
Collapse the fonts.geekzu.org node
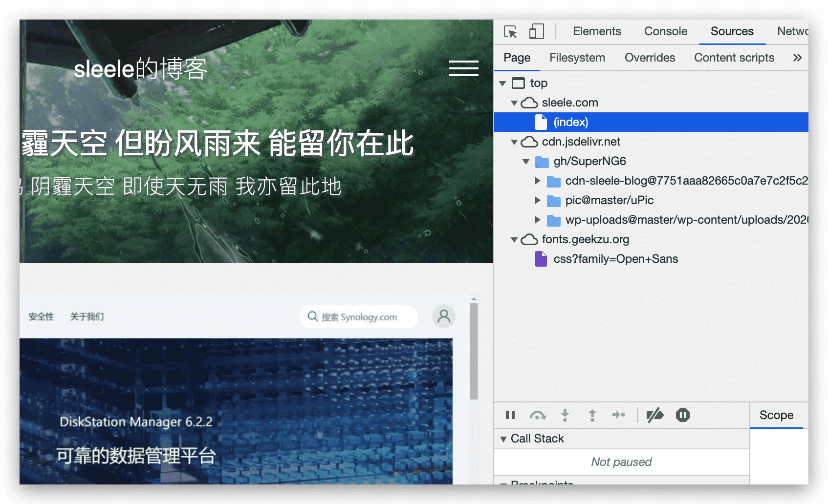[x=514, y=240]
